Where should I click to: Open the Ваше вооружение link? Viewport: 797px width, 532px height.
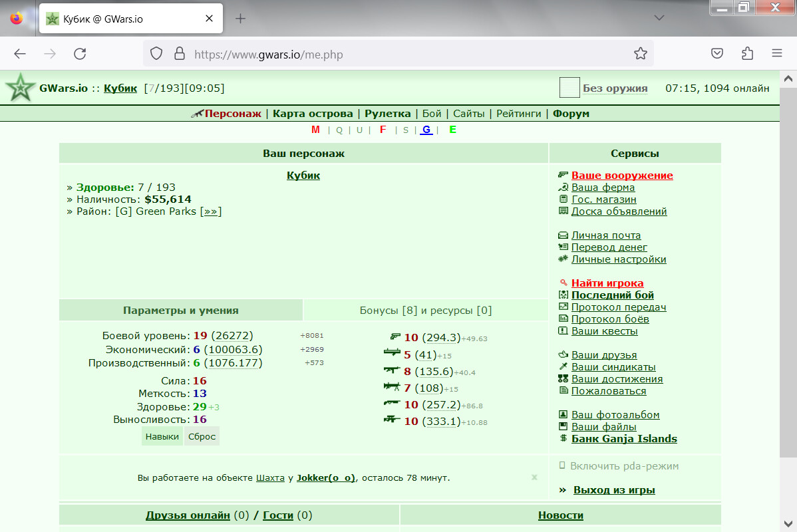coord(622,176)
